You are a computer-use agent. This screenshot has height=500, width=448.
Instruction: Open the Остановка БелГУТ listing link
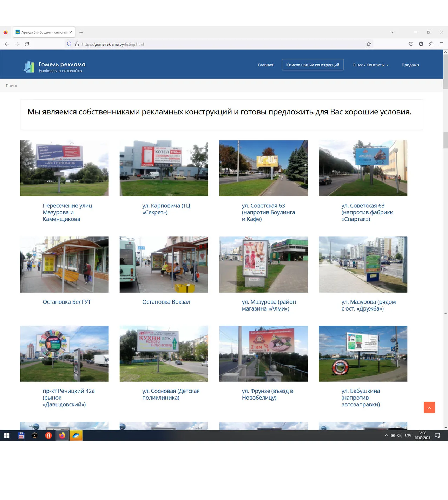[x=67, y=302]
